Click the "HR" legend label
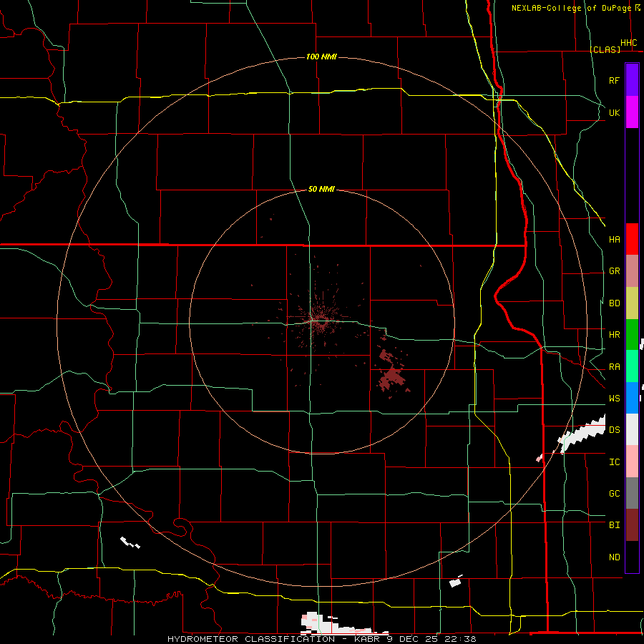The height and width of the screenshot is (644, 644). click(614, 335)
